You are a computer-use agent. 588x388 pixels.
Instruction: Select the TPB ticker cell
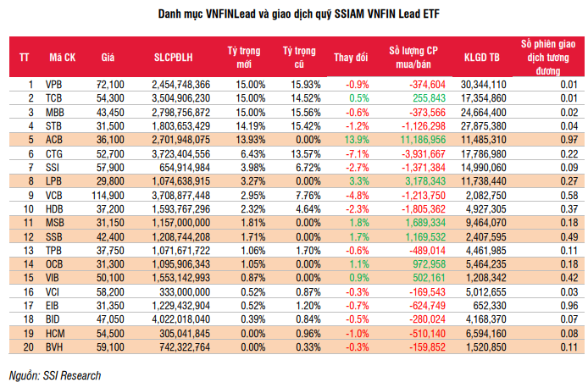coord(53,251)
